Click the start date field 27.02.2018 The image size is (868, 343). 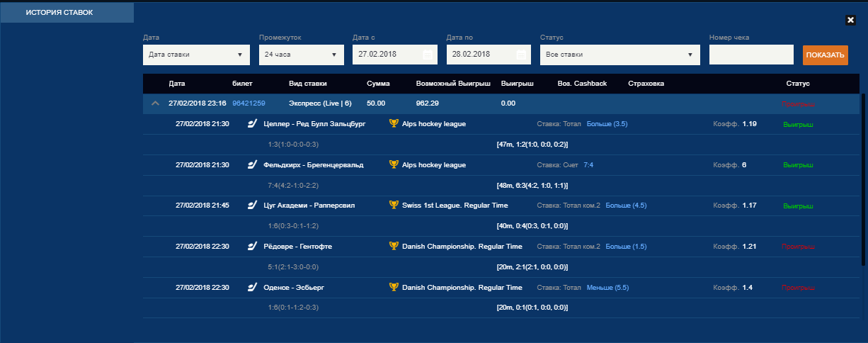[x=395, y=55]
